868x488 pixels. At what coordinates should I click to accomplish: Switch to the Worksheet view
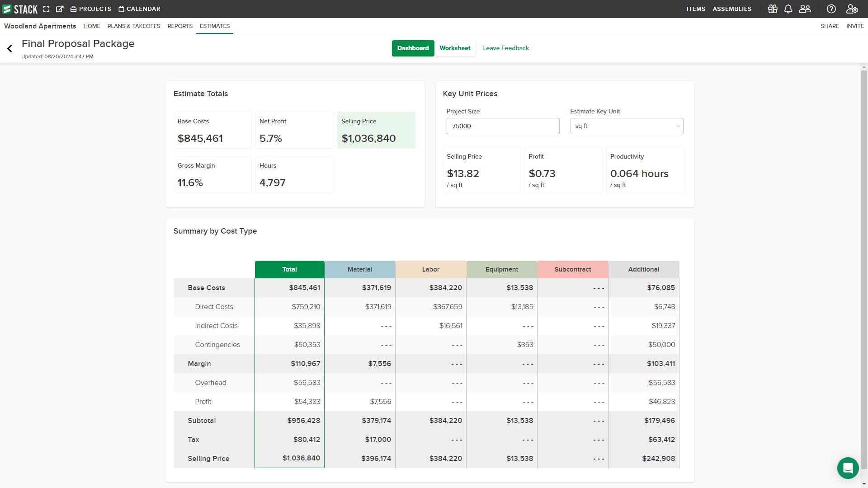(455, 48)
